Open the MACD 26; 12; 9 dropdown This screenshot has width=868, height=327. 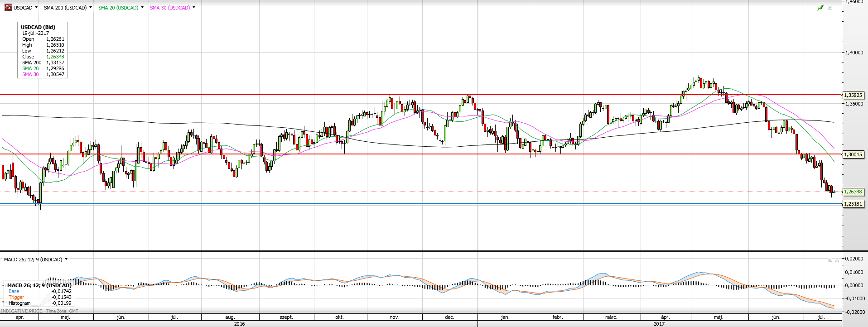coord(66,259)
